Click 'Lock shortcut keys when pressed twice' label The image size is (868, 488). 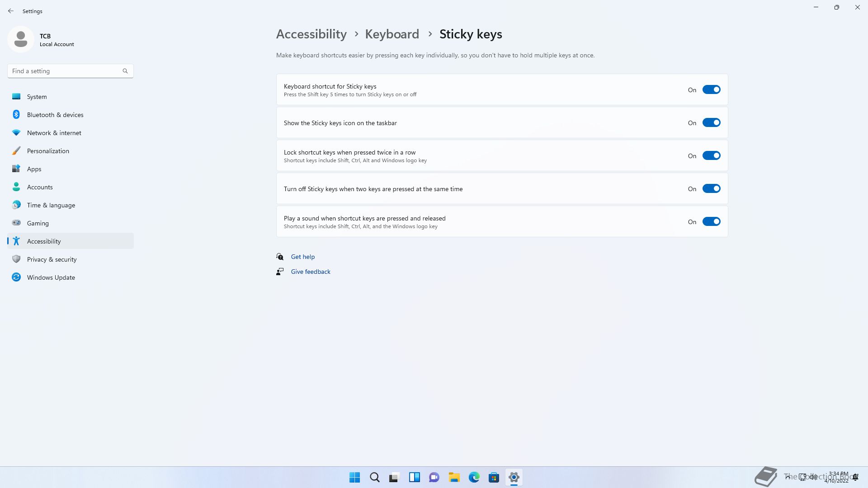[x=349, y=152]
